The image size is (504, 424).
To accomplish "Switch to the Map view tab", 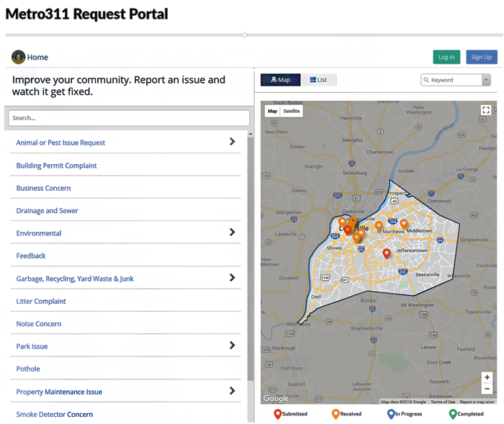I will 280,80.
